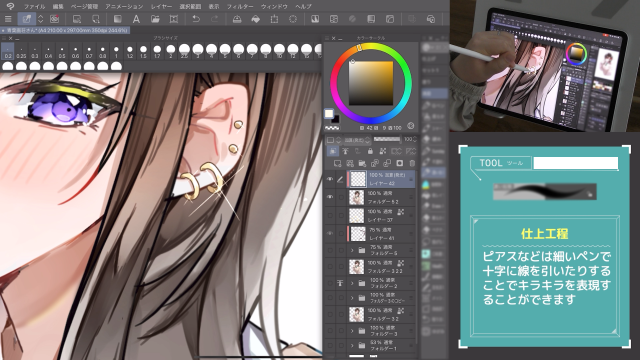Expand the フォルダー 2 folder
The image size is (640, 360).
[x=352, y=283]
